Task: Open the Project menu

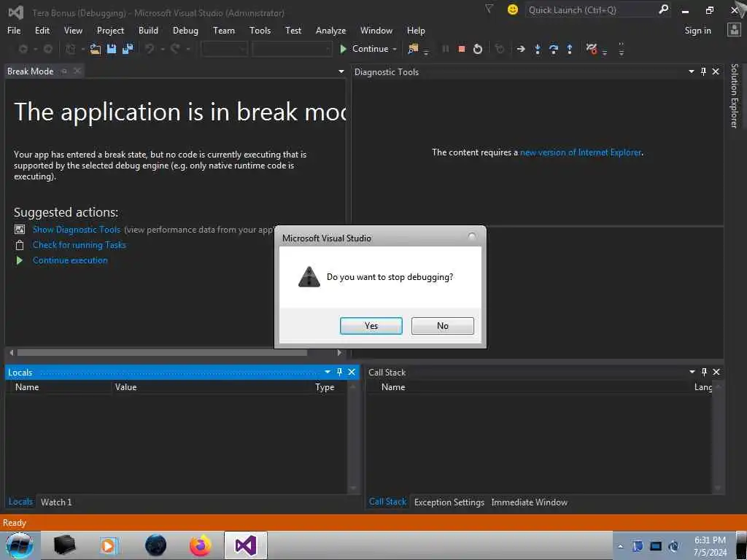Action: click(110, 31)
